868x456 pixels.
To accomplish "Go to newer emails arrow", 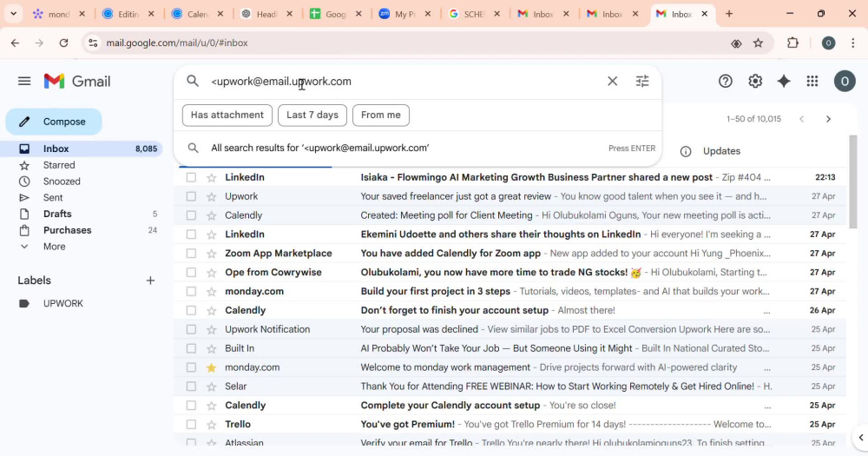I will coord(801,119).
